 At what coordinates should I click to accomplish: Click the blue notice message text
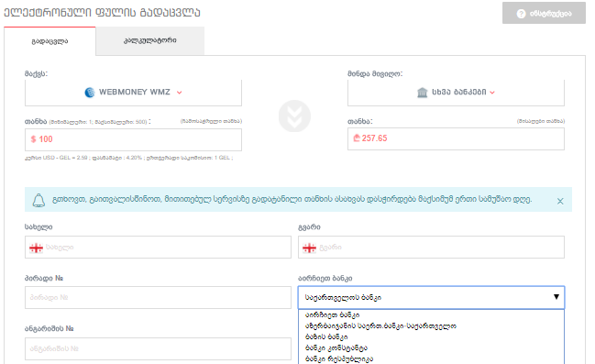292,200
